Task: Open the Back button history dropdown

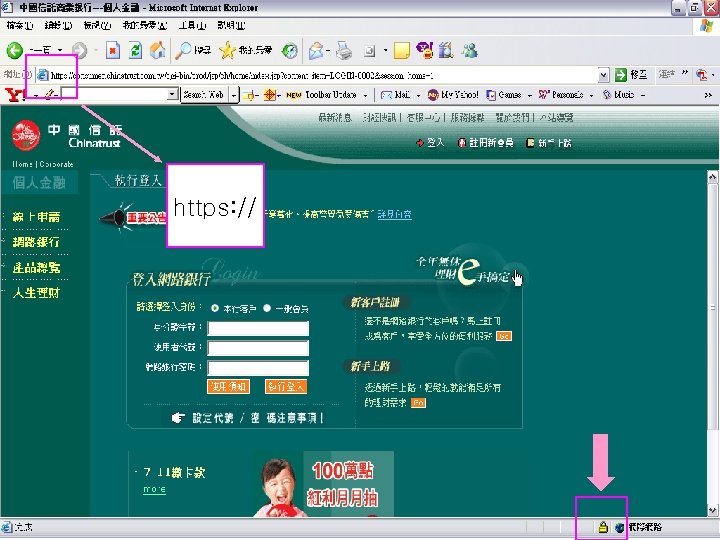Action: tap(60, 51)
